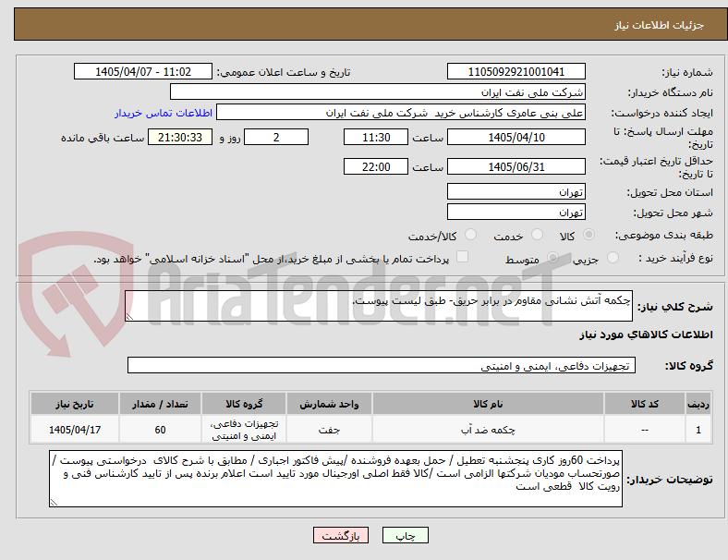Click the delivery province field تهران
The width and height of the screenshot is (728, 560).
coord(516,191)
